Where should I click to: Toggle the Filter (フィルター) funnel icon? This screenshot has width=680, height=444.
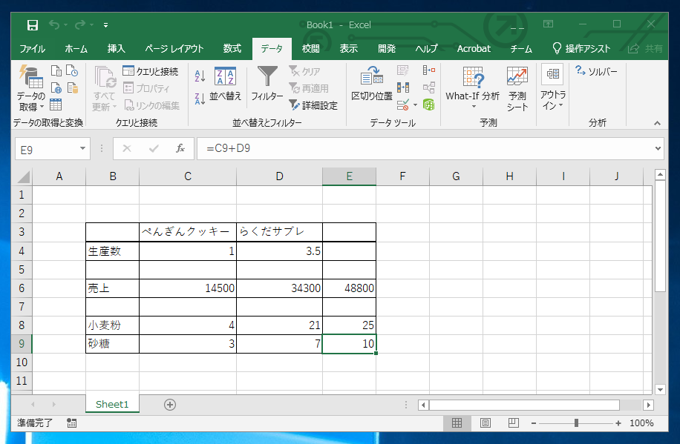(x=267, y=84)
